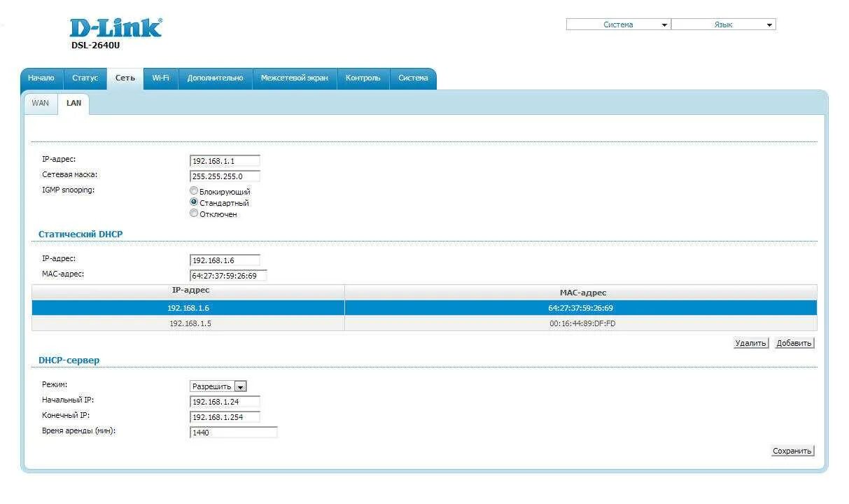Select the LAN sub-tab
The height and width of the screenshot is (504, 849).
(x=73, y=104)
